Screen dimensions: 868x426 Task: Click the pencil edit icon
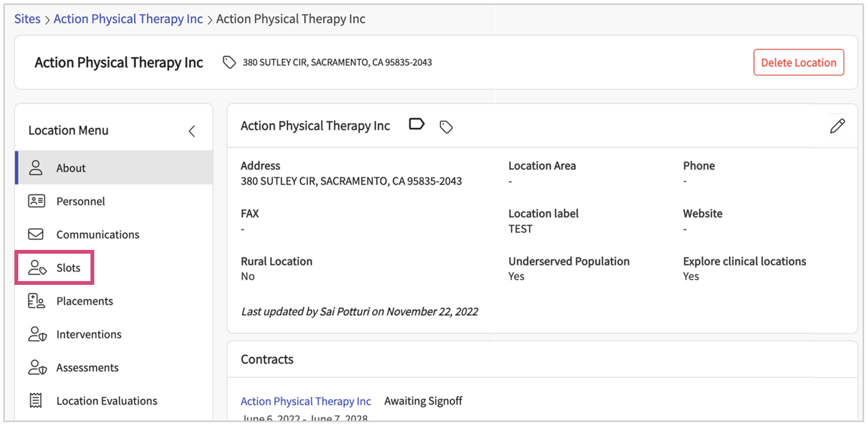click(x=837, y=126)
